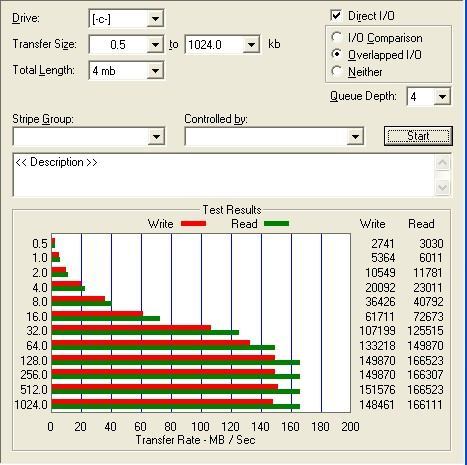Expand the Controlled by combo box
Image resolution: width=467 pixels, height=465 pixels.
coord(355,137)
